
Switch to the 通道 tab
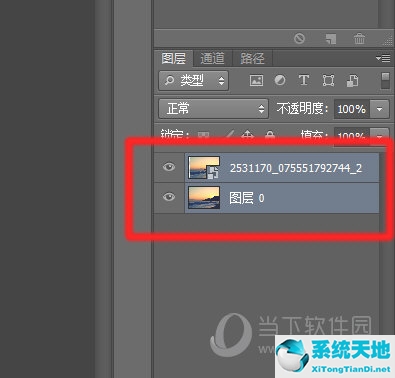pos(212,58)
